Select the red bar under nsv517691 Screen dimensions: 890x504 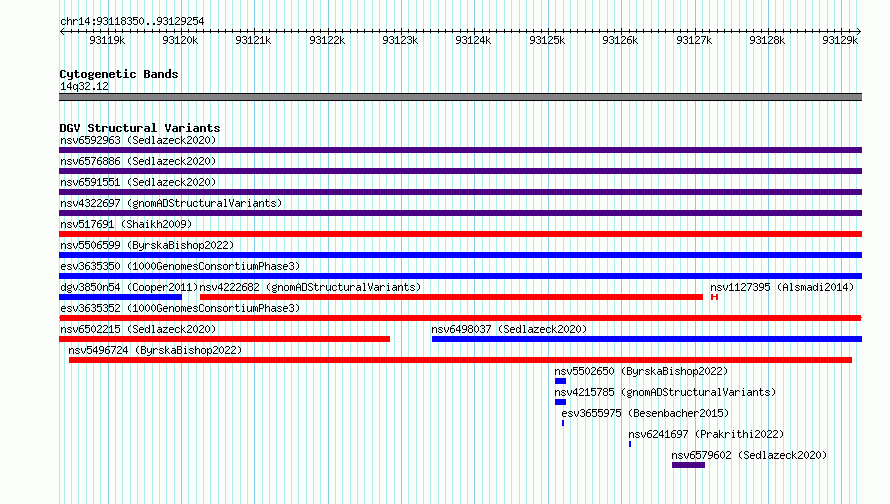pyautogui.click(x=460, y=234)
